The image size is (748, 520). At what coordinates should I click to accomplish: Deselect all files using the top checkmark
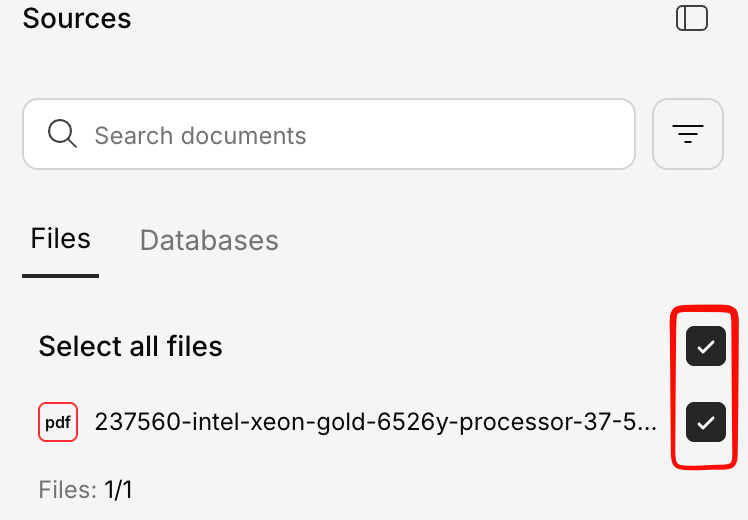[x=706, y=347]
